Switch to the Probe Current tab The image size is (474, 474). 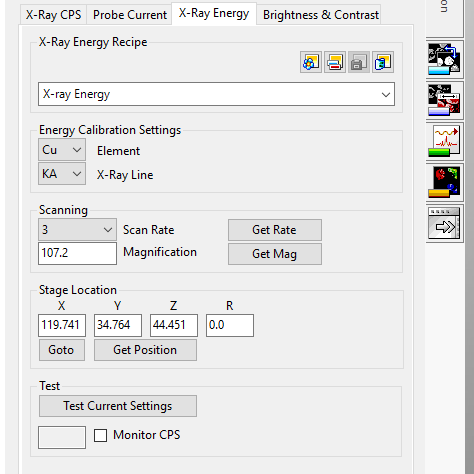(x=130, y=15)
